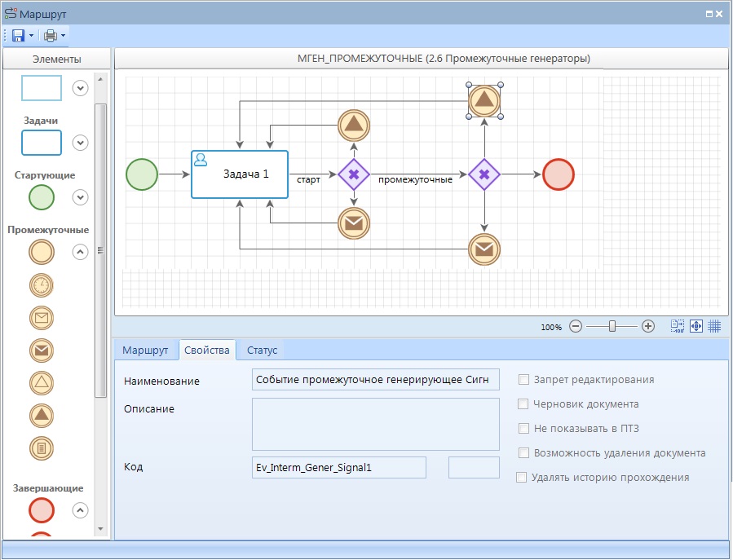This screenshot has height=560, width=733.
Task: Enable the Запрет редактирования checkbox
Action: point(523,380)
